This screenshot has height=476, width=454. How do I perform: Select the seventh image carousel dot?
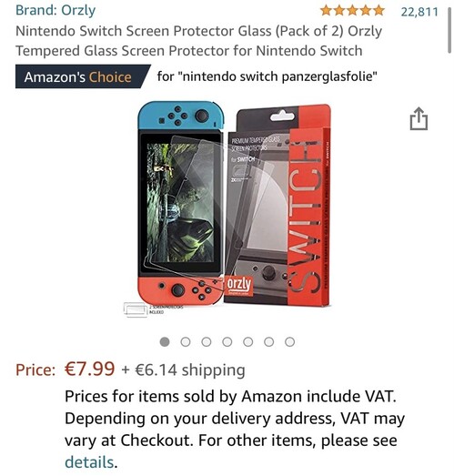pyautogui.click(x=290, y=342)
